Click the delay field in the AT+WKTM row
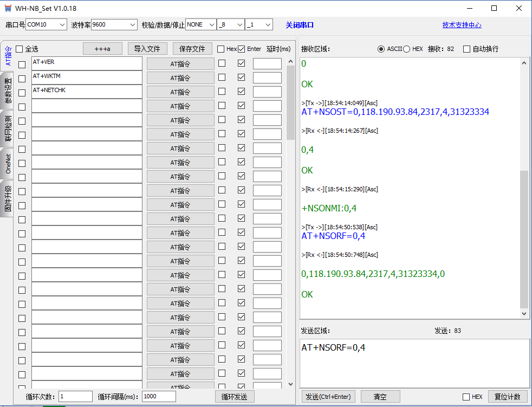The image size is (532, 407). pyautogui.click(x=268, y=77)
